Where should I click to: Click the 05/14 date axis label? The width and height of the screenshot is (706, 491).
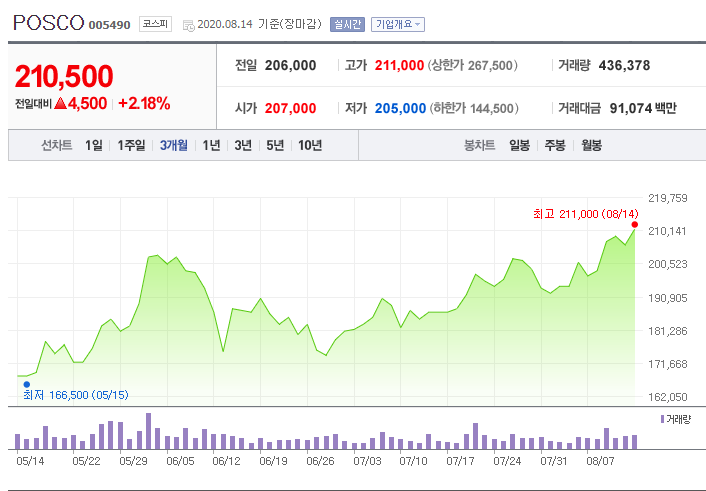point(30,461)
